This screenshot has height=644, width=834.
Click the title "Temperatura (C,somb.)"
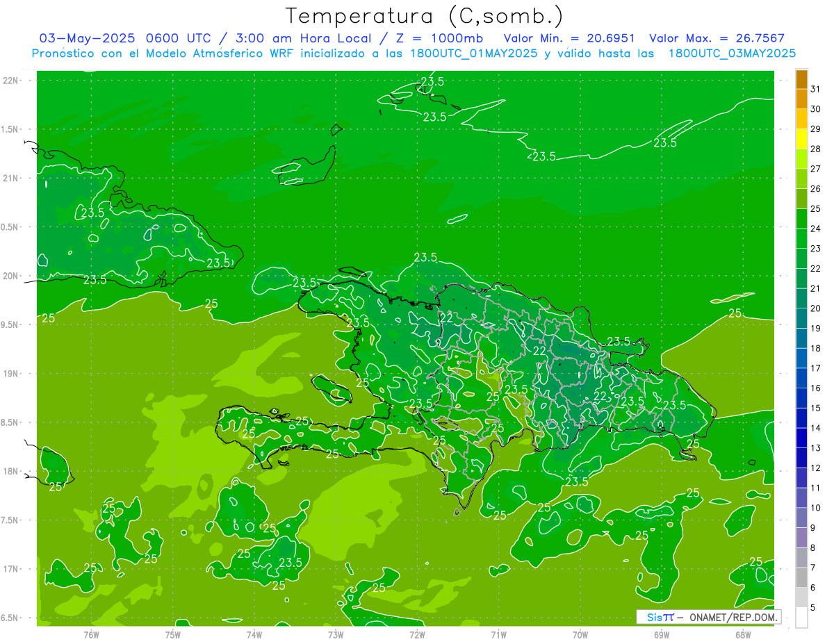tap(425, 16)
